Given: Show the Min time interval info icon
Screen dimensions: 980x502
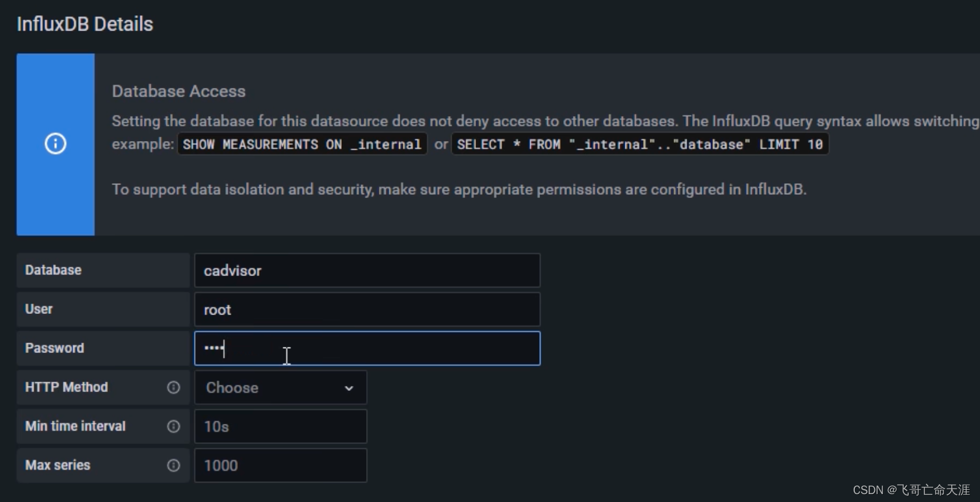Looking at the screenshot, I should 173,426.
